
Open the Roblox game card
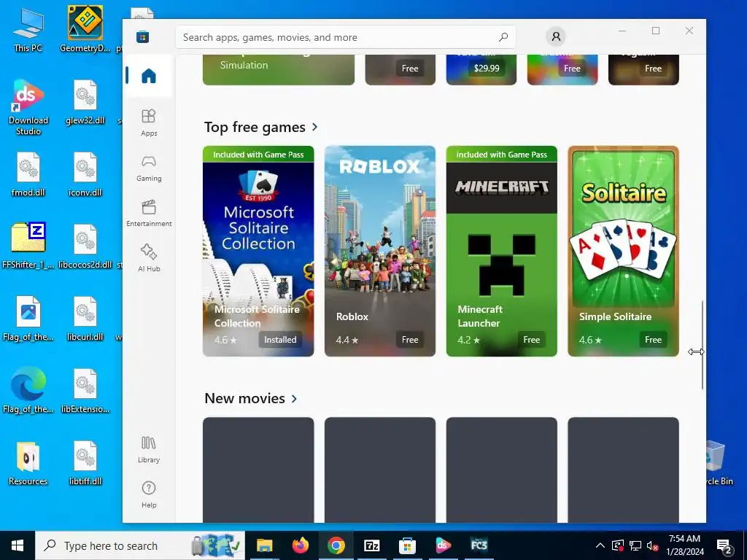(379, 251)
